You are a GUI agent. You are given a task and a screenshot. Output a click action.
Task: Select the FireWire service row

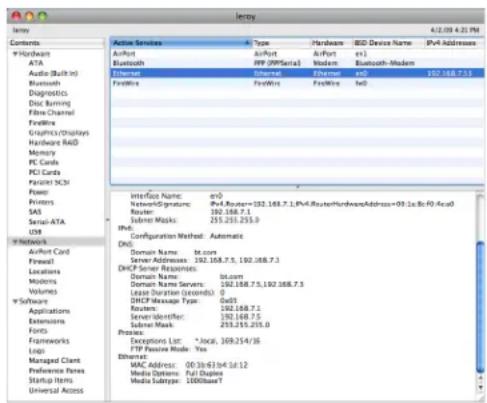click(297, 83)
